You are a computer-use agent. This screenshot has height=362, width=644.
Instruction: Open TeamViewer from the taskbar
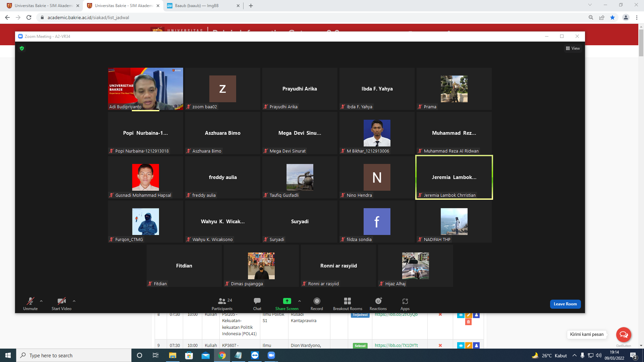tap(255, 355)
